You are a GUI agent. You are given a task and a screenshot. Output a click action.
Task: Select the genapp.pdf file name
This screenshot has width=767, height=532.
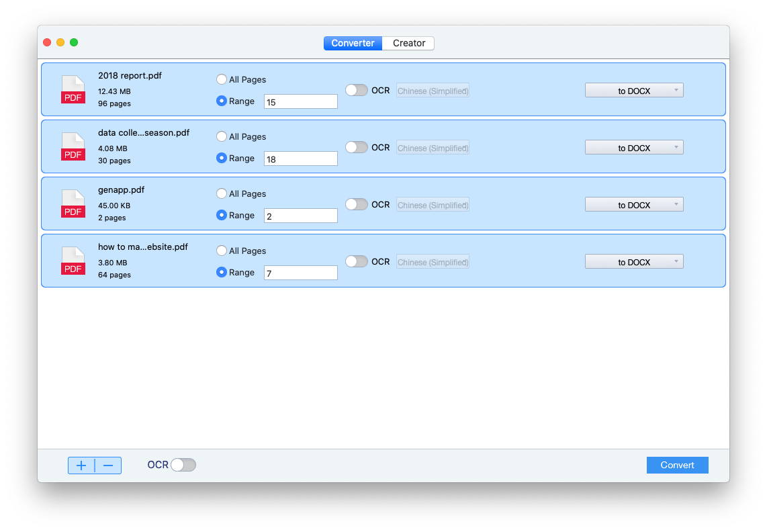click(122, 190)
